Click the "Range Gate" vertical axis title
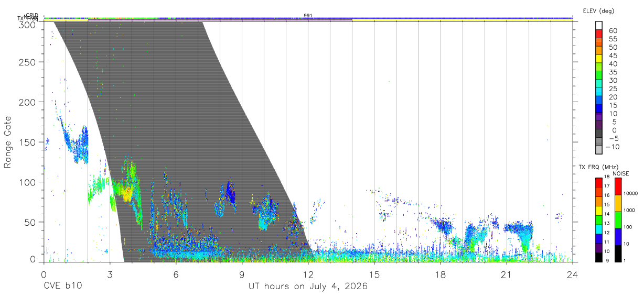 (8, 142)
